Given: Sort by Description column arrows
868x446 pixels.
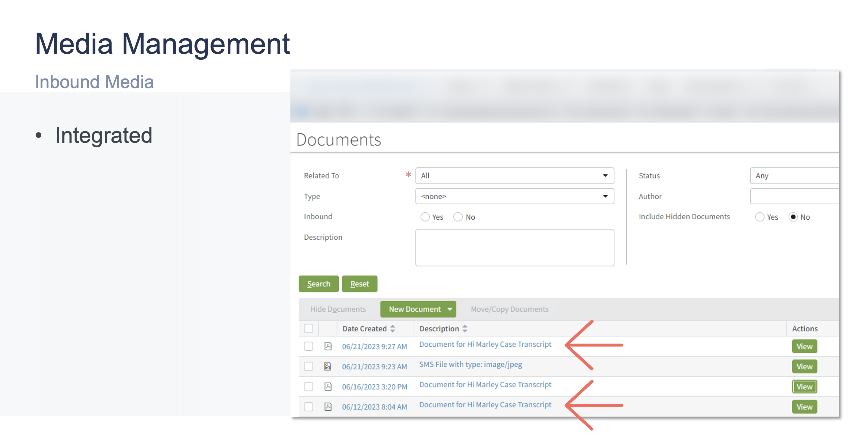Looking at the screenshot, I should pos(465,329).
